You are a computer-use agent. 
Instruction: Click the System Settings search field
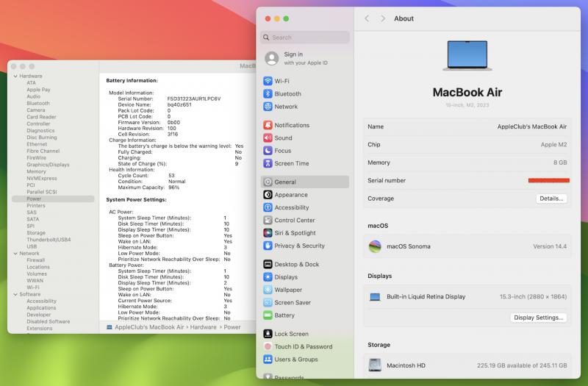(x=305, y=37)
